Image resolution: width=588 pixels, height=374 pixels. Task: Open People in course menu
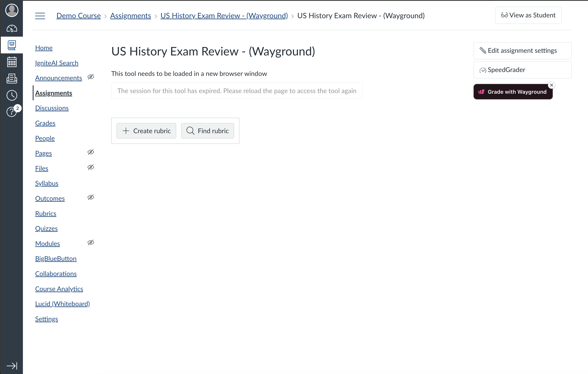[45, 138]
